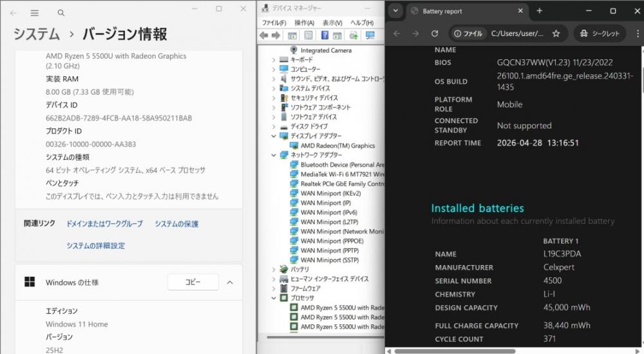Image resolution: width=644 pixels, height=354 pixels.
Task: Open the tab search dropdown in Chrome
Action: (x=395, y=11)
